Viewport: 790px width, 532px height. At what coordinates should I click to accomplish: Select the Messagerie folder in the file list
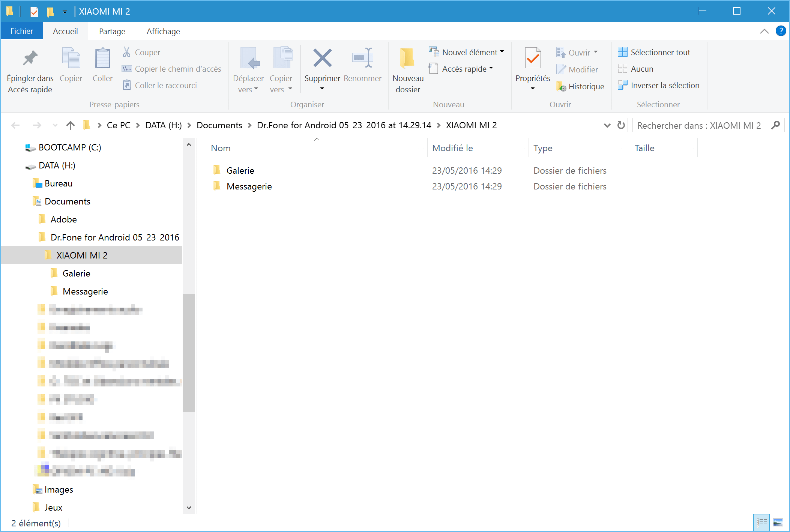[249, 186]
